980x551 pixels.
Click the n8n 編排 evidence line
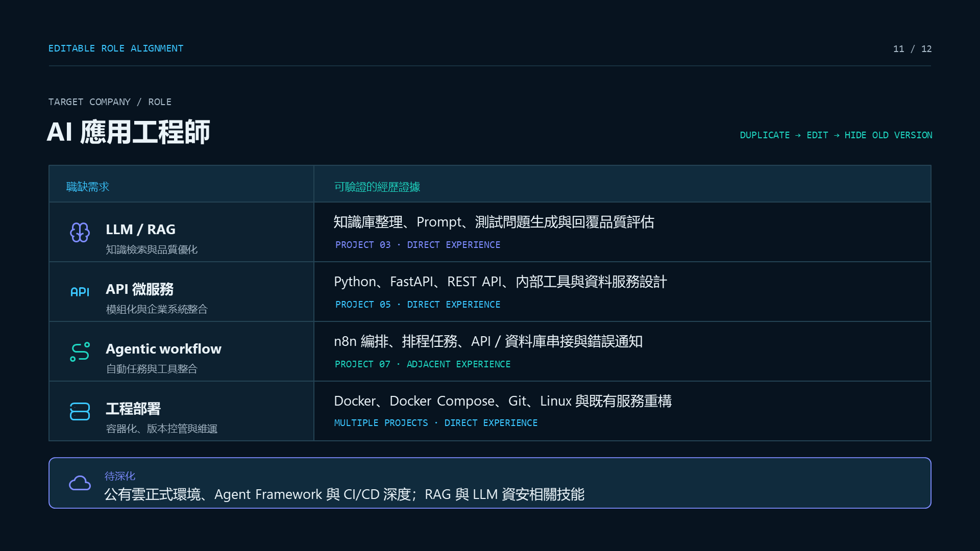point(488,341)
